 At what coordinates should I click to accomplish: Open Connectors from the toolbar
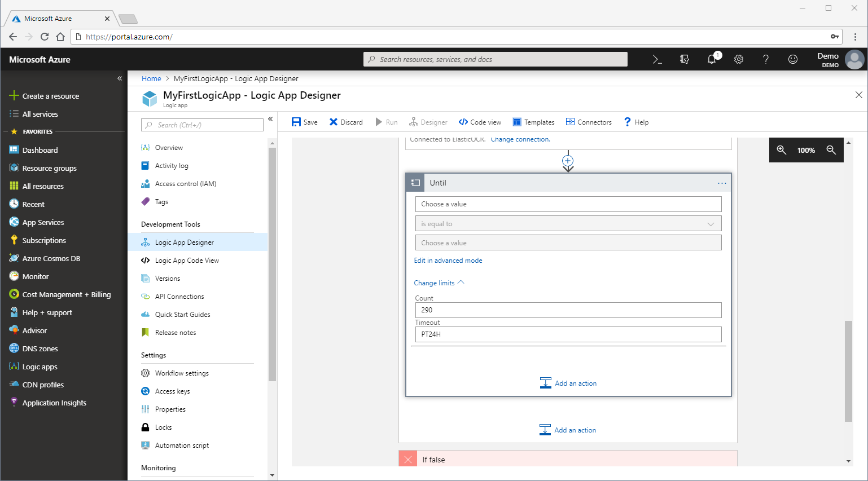[589, 122]
